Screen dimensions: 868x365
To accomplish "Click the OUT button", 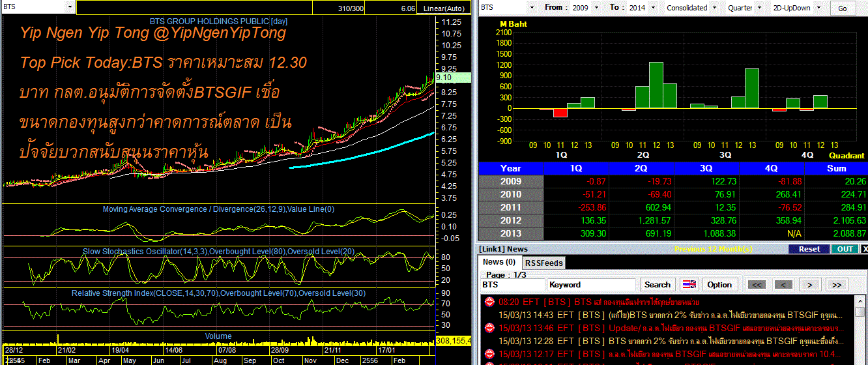I will click(845, 249).
